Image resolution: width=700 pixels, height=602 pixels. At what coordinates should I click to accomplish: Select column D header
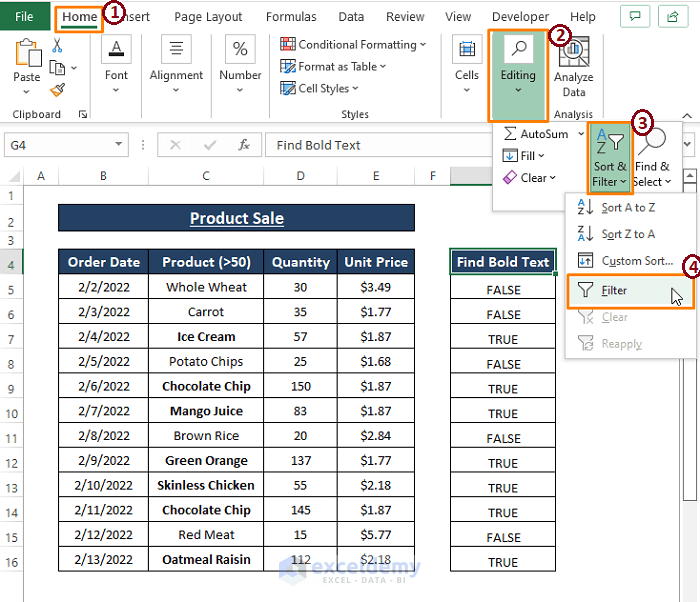pos(300,176)
